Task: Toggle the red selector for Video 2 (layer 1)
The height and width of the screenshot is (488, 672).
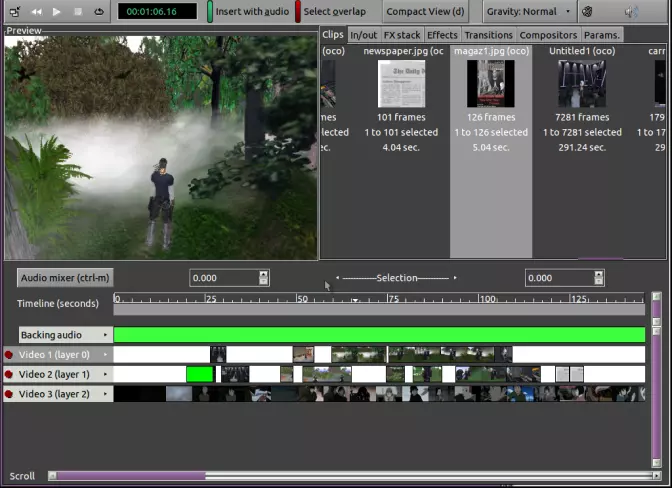Action: [9, 374]
